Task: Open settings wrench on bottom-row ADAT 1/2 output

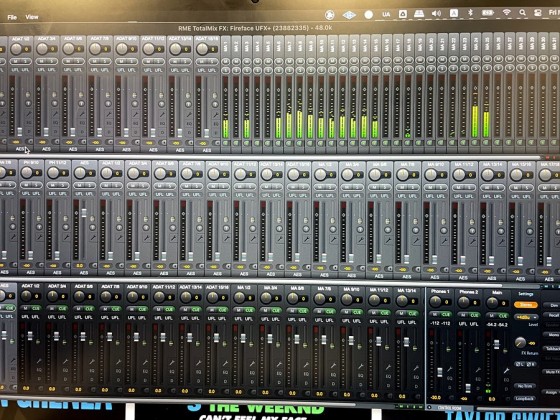Action: 39,361
